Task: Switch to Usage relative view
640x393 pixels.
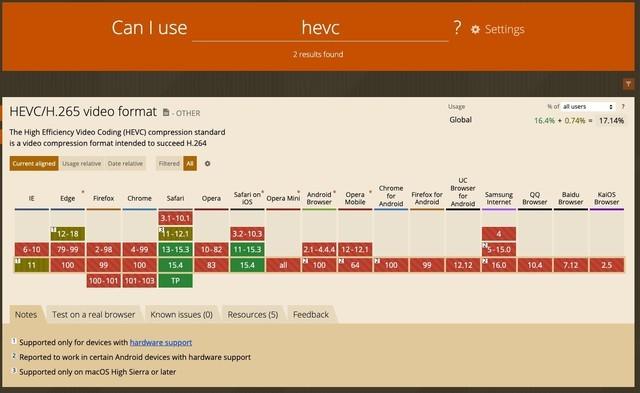Action: point(82,164)
